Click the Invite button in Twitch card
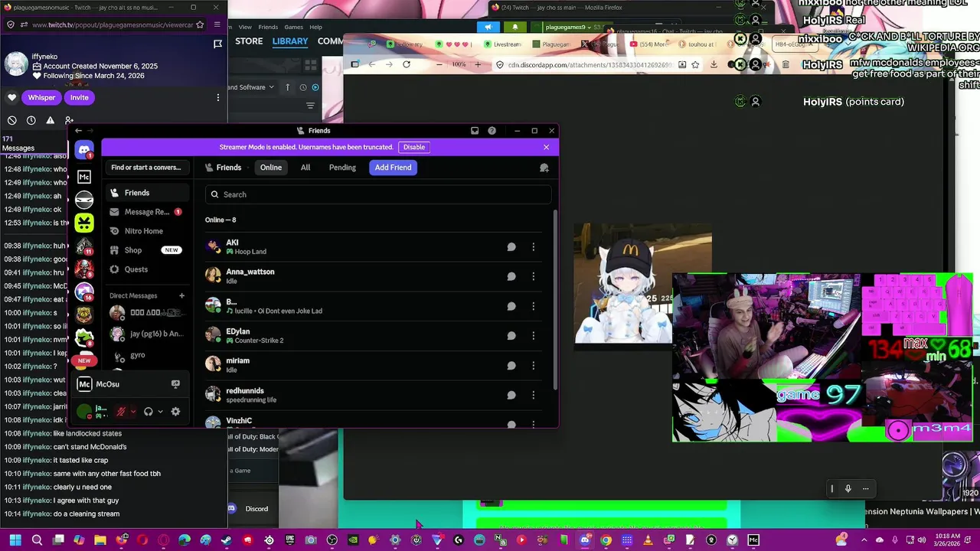 click(x=80, y=98)
